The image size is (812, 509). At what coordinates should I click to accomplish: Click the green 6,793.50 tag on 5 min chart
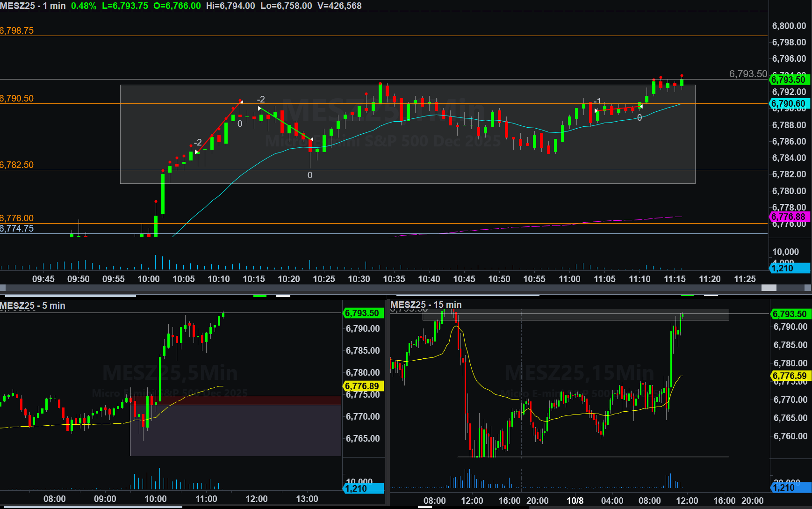click(362, 313)
